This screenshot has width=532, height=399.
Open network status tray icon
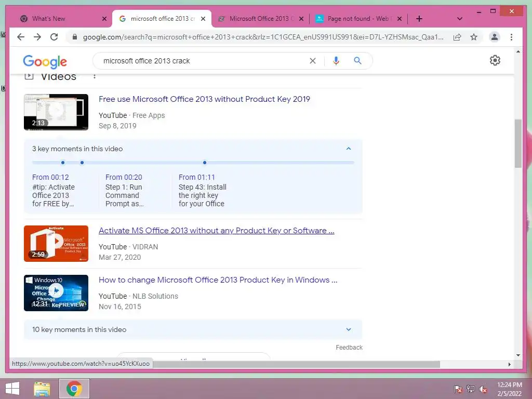[x=471, y=389]
